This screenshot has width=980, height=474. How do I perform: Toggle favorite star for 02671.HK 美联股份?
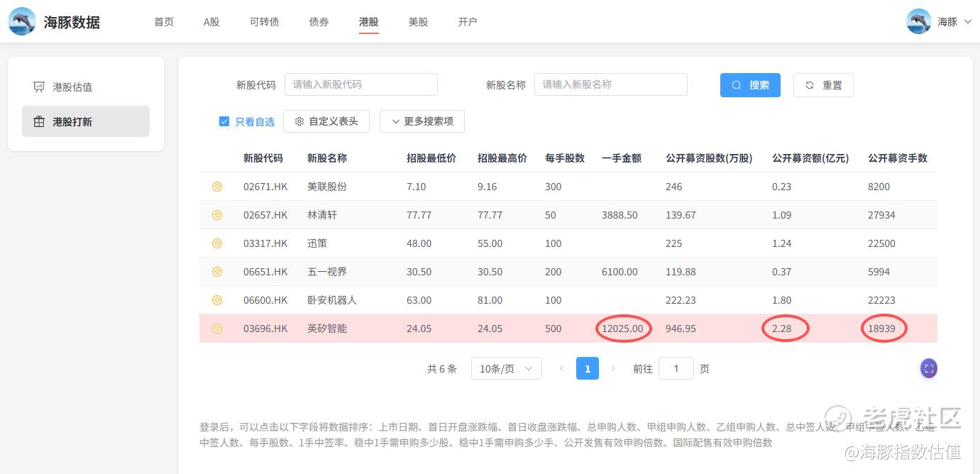point(217,187)
